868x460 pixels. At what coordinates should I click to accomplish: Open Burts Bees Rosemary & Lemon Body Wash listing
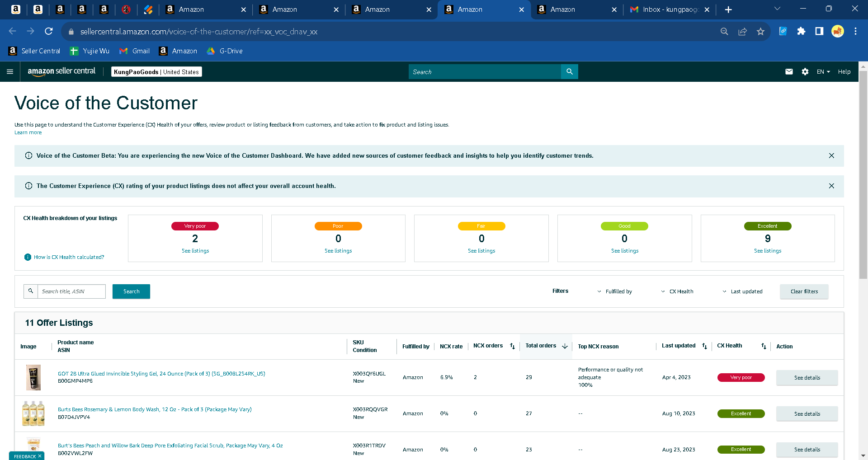(155, 409)
